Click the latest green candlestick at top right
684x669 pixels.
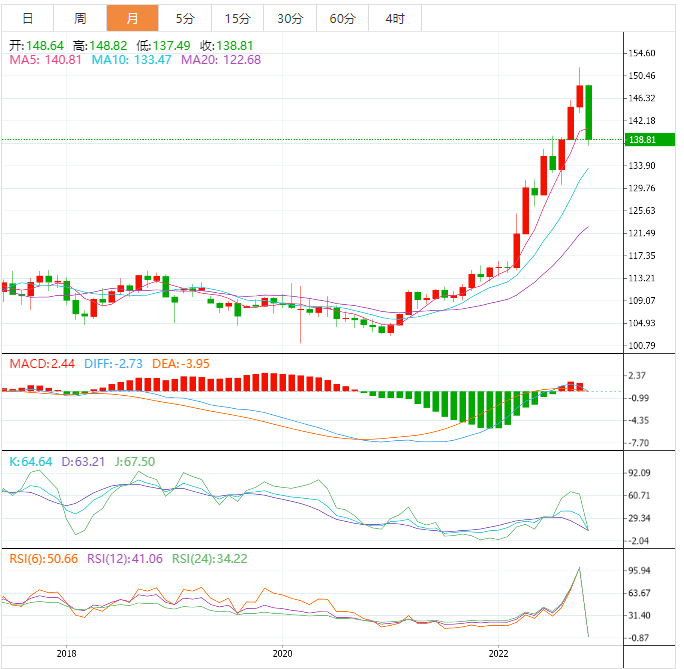click(x=590, y=112)
